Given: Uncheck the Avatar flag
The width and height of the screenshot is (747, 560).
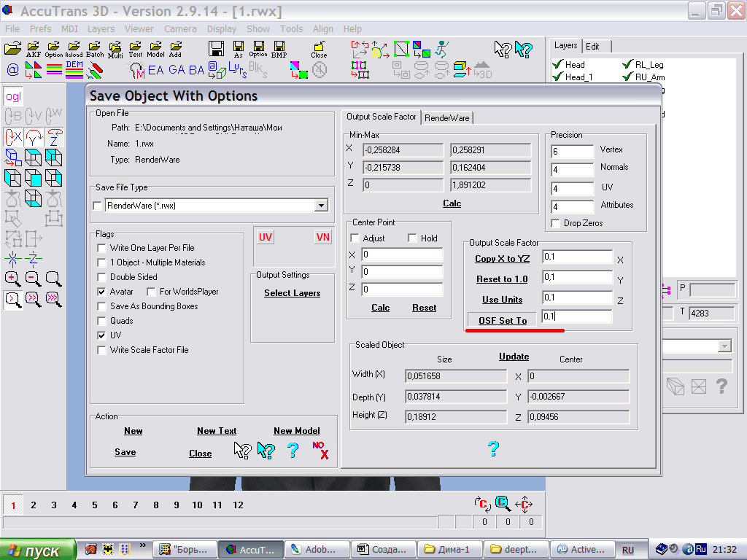Looking at the screenshot, I should 101,292.
